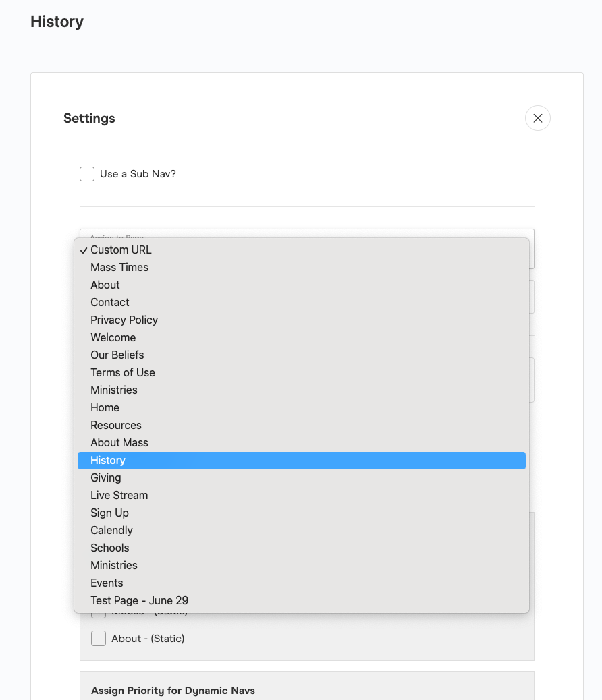Choose the highlighted History option

click(108, 460)
